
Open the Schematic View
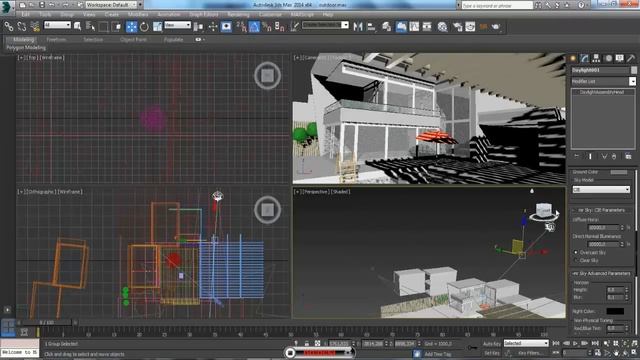pos(427,27)
